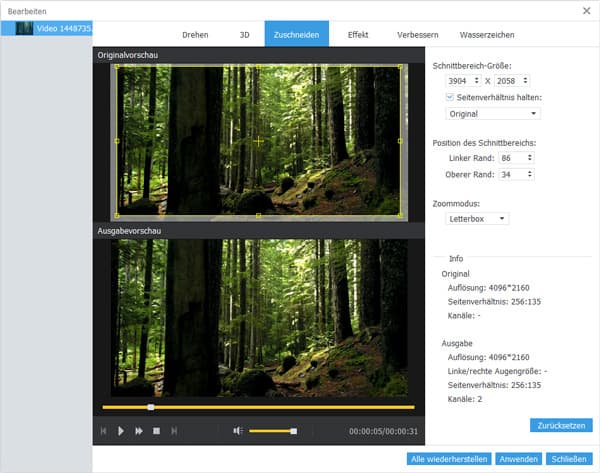The height and width of the screenshot is (473, 600).
Task: Switch to the Wasserzeichen tab
Action: click(x=487, y=35)
